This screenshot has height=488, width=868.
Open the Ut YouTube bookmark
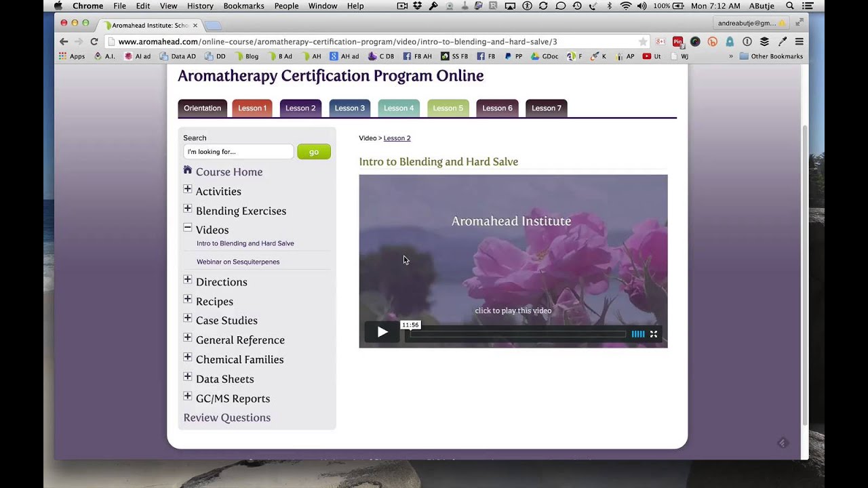coord(652,56)
